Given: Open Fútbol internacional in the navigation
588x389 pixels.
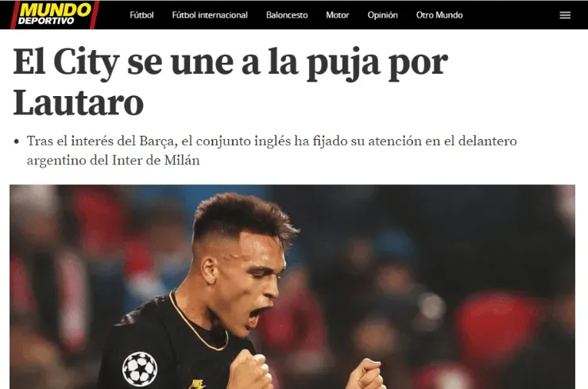Looking at the screenshot, I should pos(210,15).
